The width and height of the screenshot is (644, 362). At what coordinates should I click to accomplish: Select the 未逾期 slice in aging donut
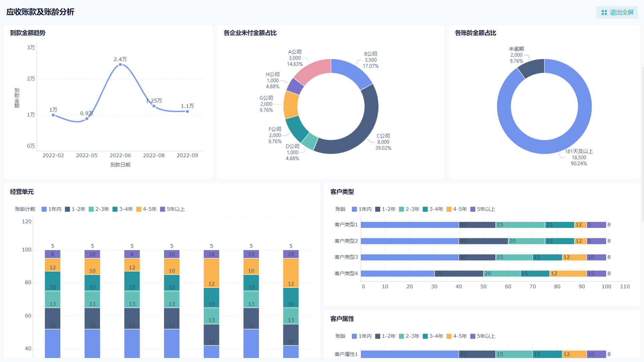533,68
